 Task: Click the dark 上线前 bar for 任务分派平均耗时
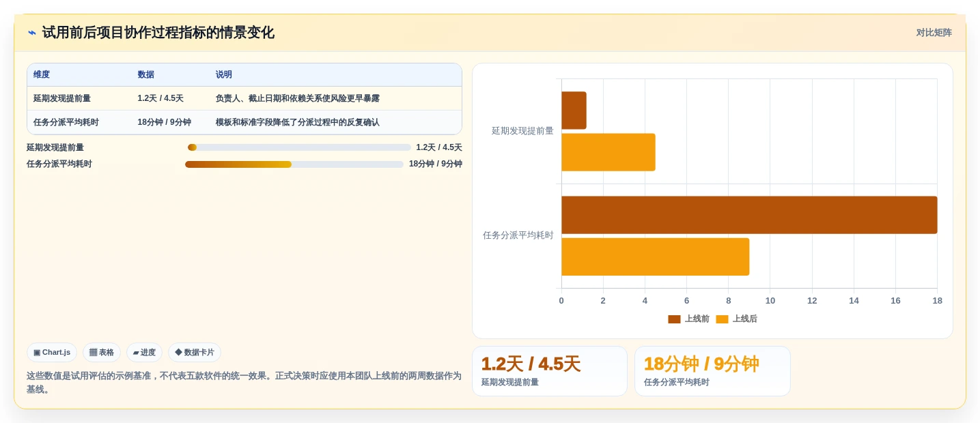click(749, 215)
